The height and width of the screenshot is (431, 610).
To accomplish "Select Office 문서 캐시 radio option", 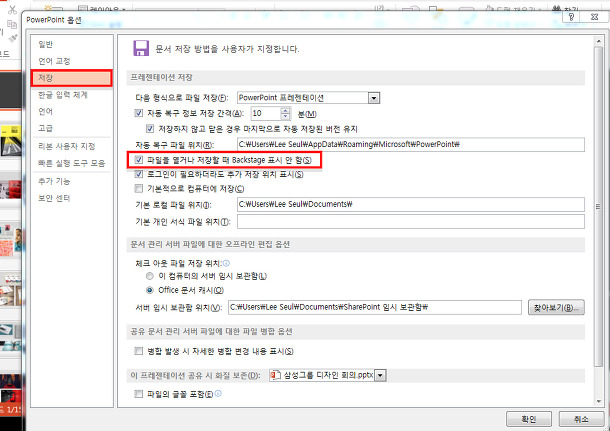I will click(150, 290).
